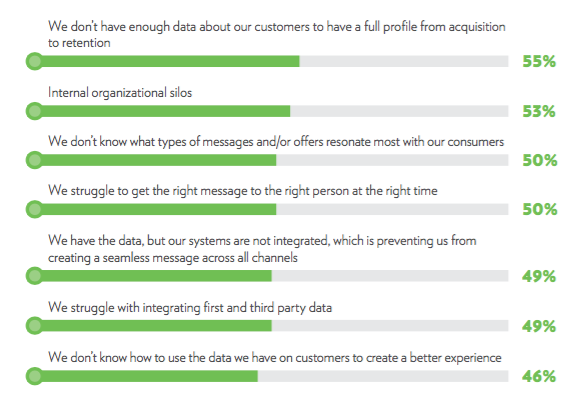Click the green circle on the 53% bar
This screenshot has width=583, height=402.
pyautogui.click(x=35, y=111)
